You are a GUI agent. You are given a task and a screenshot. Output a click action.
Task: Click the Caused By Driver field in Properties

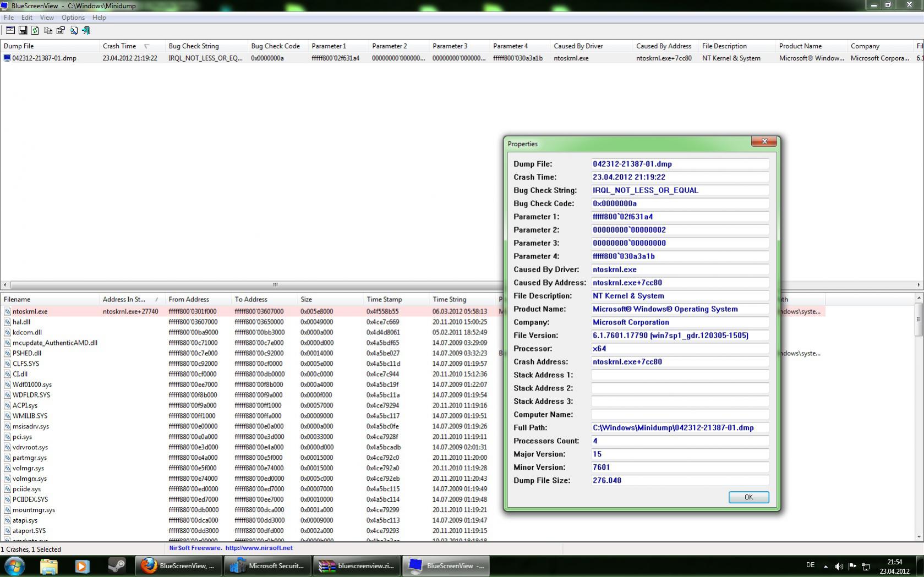(x=680, y=270)
